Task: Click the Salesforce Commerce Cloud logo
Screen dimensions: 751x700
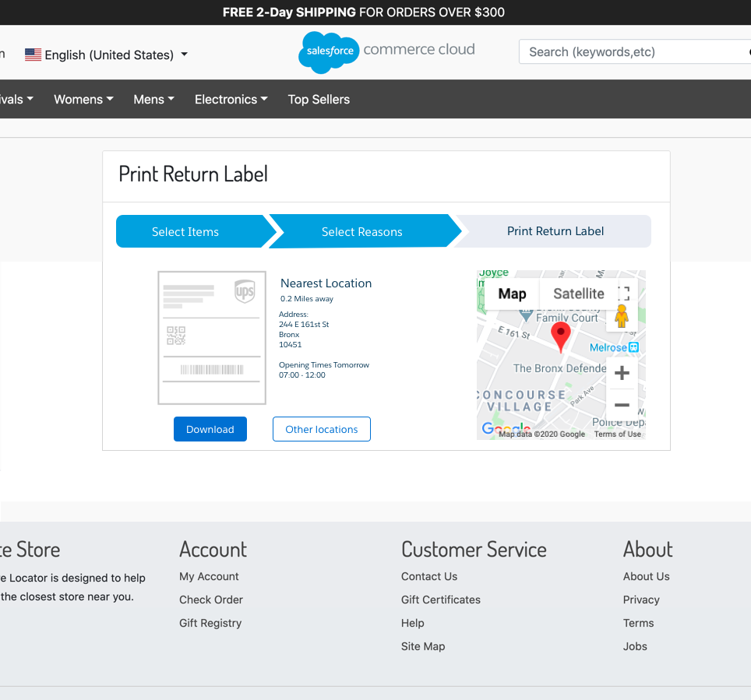Action: (x=386, y=51)
